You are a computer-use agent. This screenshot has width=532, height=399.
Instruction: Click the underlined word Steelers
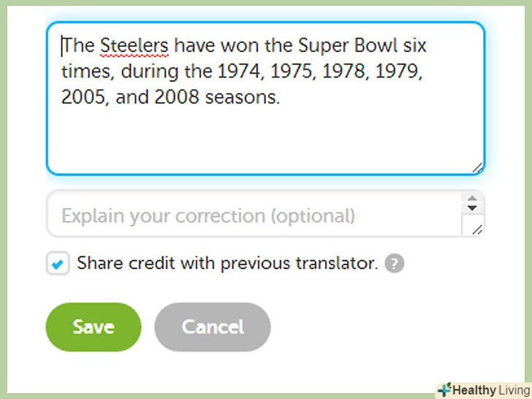[x=134, y=47]
